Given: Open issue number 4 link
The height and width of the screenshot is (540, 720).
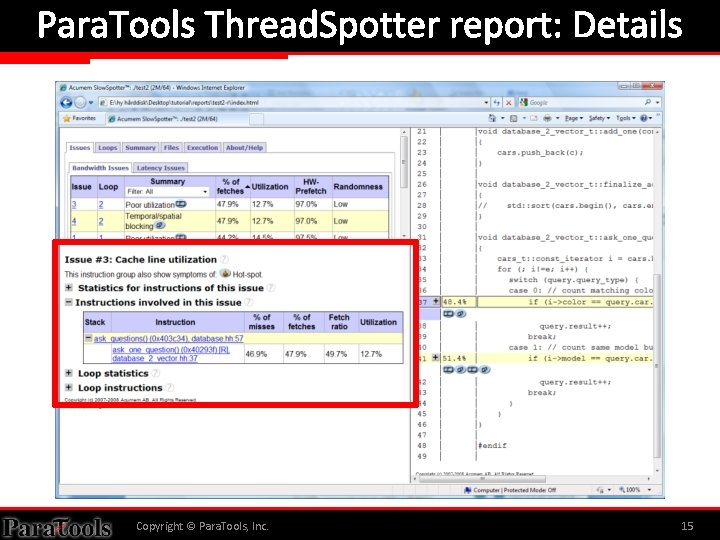Looking at the screenshot, I should pyautogui.click(x=74, y=221).
